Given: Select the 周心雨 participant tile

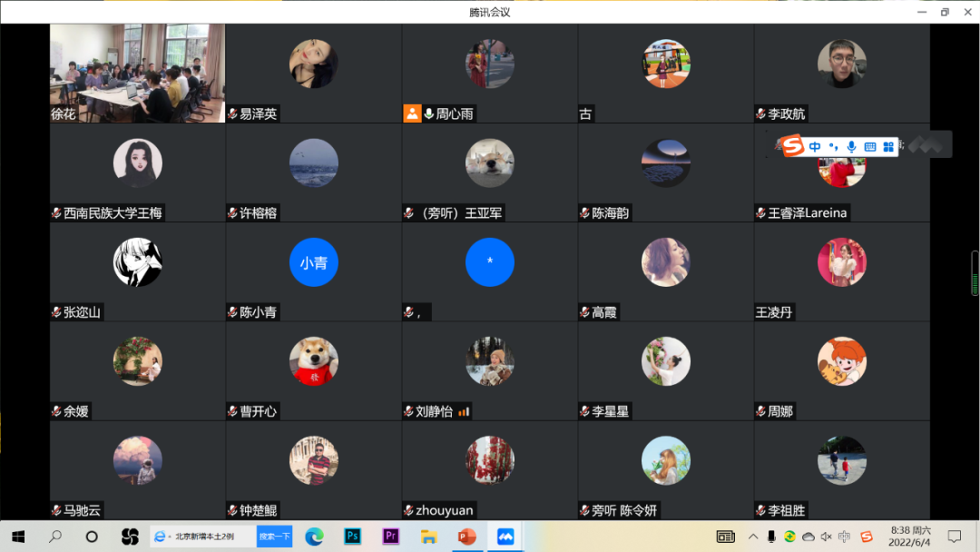Looking at the screenshot, I should [x=489, y=73].
